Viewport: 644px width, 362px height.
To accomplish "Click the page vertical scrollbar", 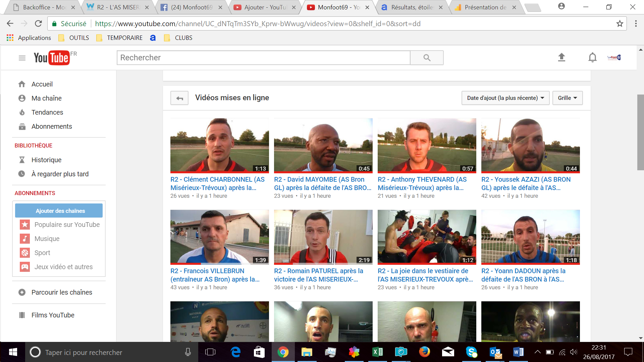I will coord(640,132).
